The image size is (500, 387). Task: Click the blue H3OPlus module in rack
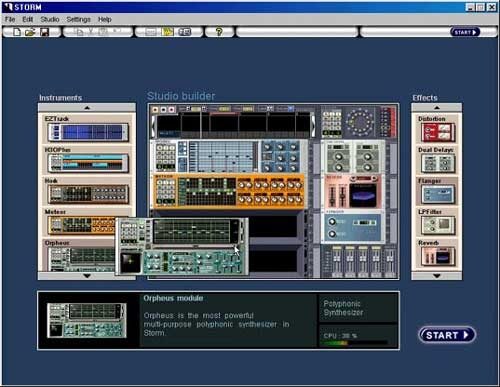click(x=229, y=156)
